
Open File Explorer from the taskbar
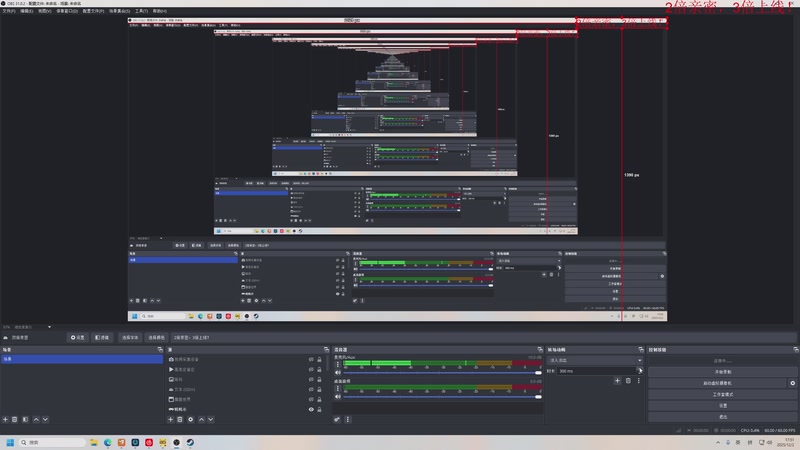pyautogui.click(x=94, y=442)
